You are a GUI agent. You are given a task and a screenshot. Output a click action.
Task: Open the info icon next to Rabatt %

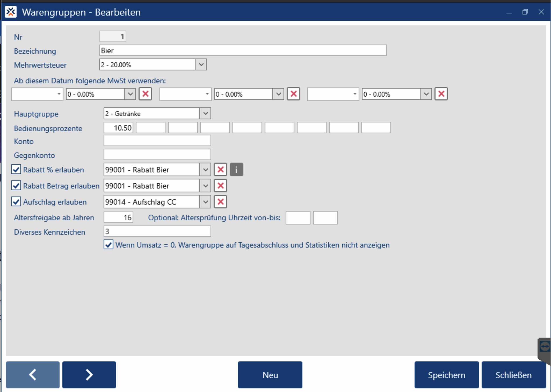click(x=237, y=170)
